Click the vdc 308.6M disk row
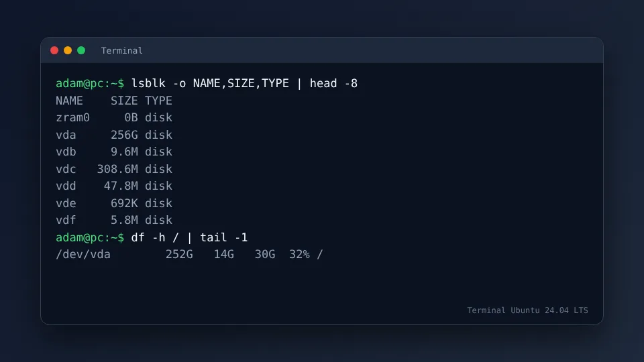Screen dimensions: 644x362 [114, 169]
